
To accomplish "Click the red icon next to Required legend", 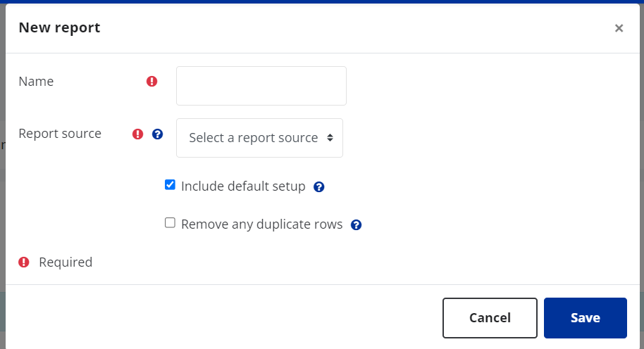I will 24,262.
